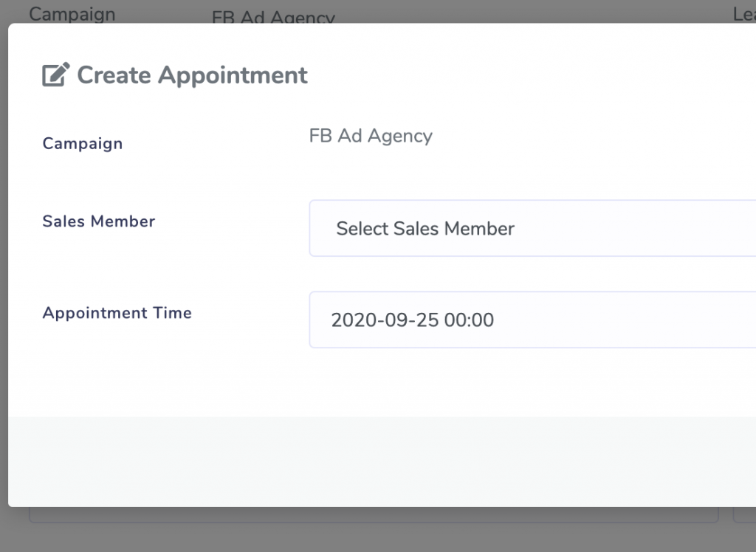Select the FB Ad Agency value in dialog
Screen dimensions: 756x552
pyautogui.click(x=371, y=136)
